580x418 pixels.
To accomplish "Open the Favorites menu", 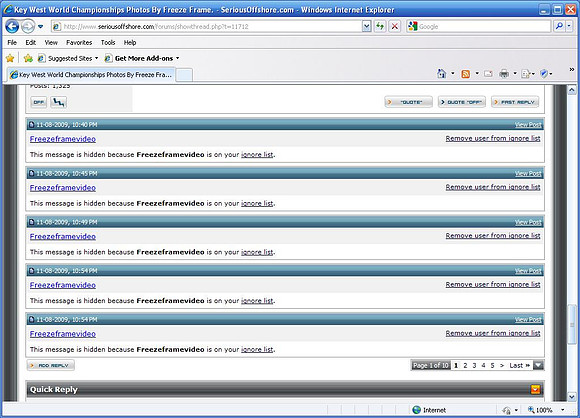I will pyautogui.click(x=79, y=43).
